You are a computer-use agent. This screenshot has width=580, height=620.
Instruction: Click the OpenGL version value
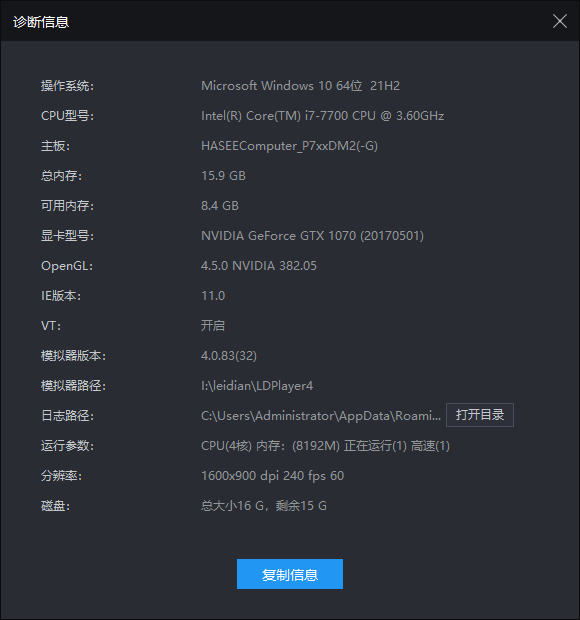point(259,266)
